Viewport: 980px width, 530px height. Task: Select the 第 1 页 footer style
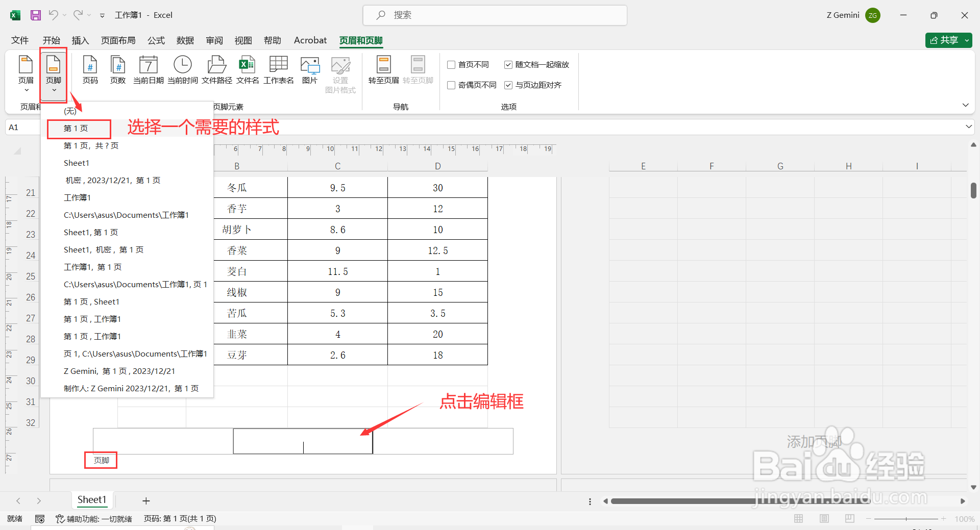point(78,128)
